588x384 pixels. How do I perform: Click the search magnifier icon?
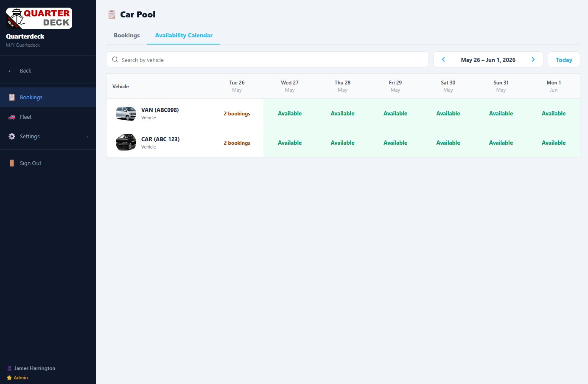click(x=115, y=60)
